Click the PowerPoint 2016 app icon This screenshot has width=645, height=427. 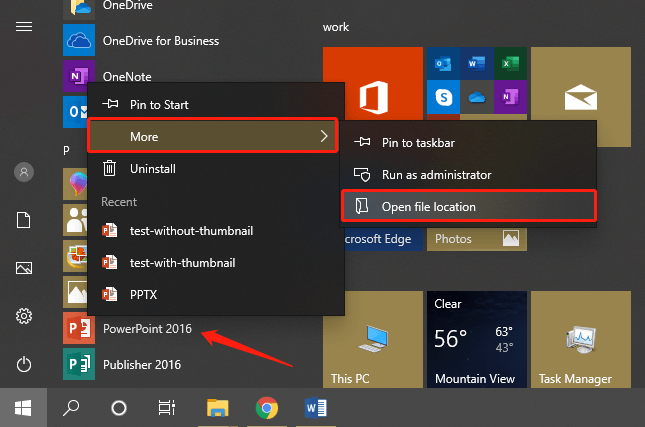click(x=79, y=328)
